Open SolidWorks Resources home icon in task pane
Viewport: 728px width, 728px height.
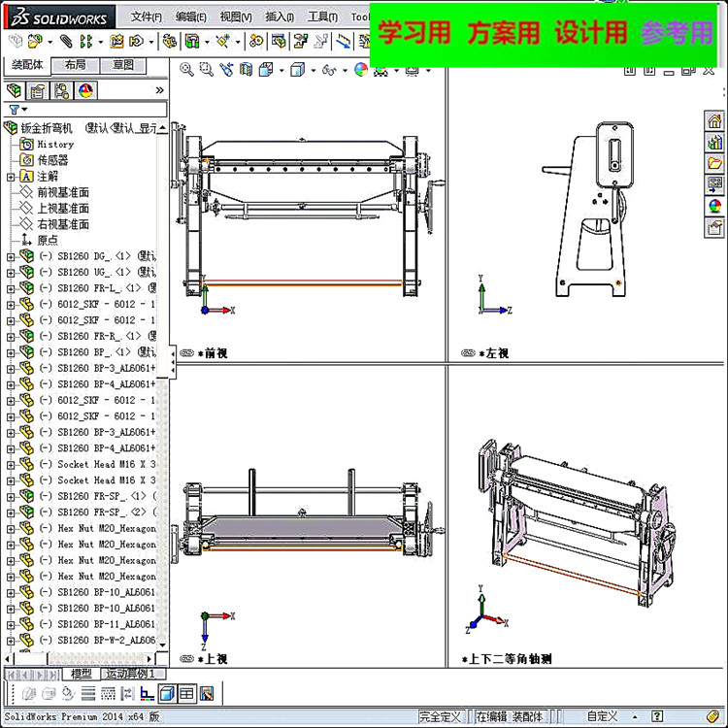(x=714, y=121)
